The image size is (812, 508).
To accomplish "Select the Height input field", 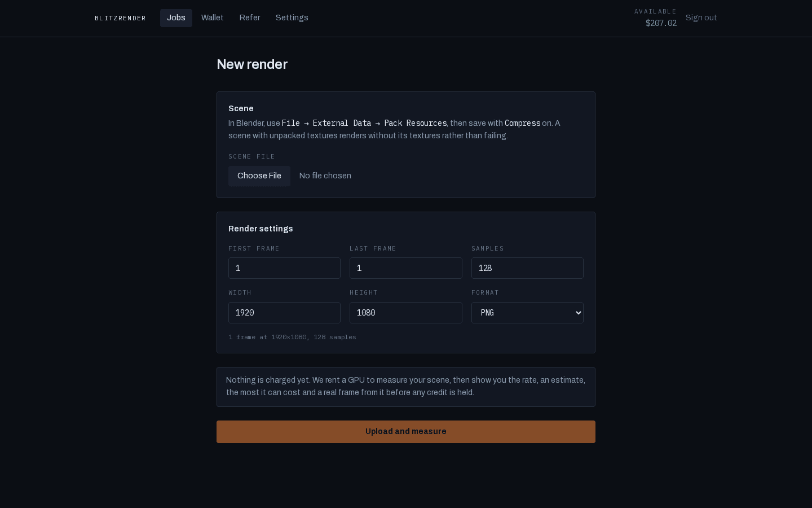I will pos(406,313).
